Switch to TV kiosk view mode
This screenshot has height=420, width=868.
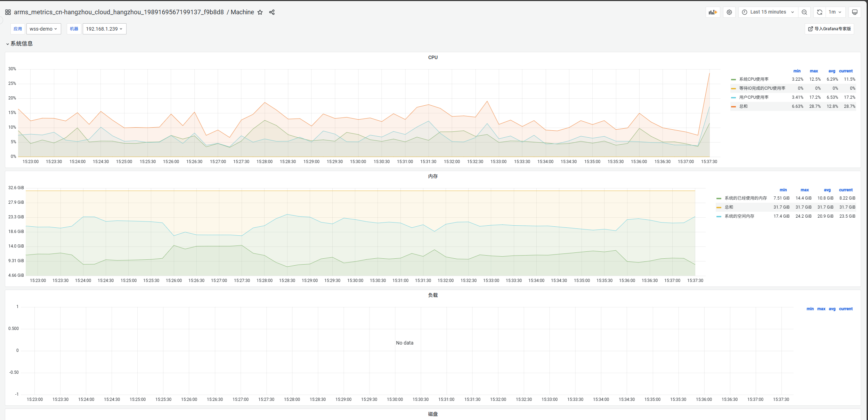click(x=855, y=12)
